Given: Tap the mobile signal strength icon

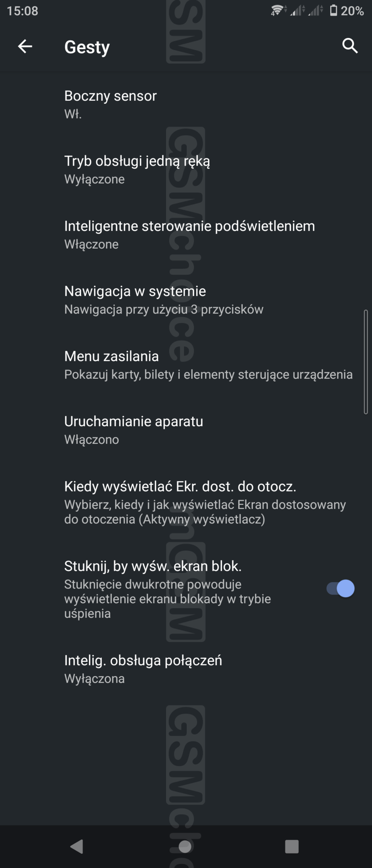Looking at the screenshot, I should tap(298, 11).
